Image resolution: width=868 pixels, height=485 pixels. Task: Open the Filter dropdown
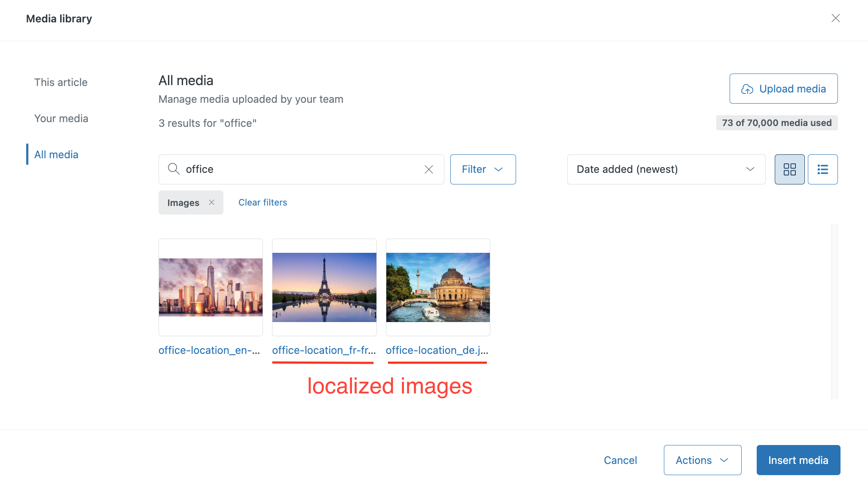click(483, 169)
